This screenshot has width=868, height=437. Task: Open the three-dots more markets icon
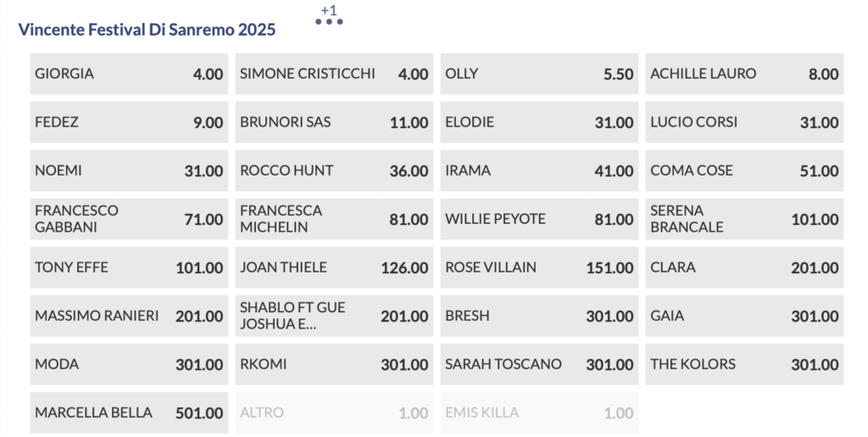pos(329,21)
